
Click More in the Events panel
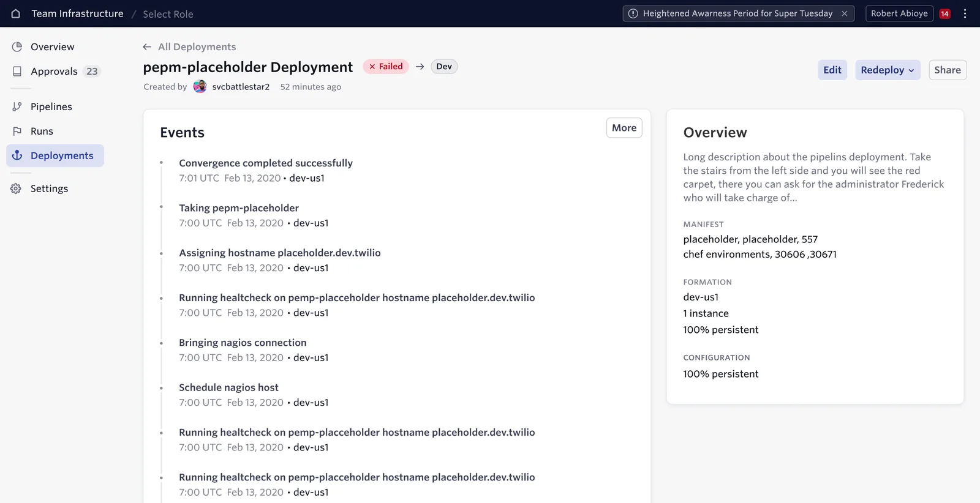pyautogui.click(x=624, y=128)
